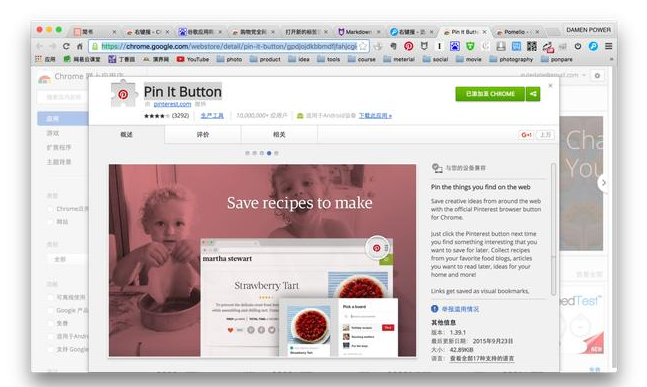The height and width of the screenshot is (387, 647).
Task: Open the web store settings gear icon
Action: coord(597,76)
